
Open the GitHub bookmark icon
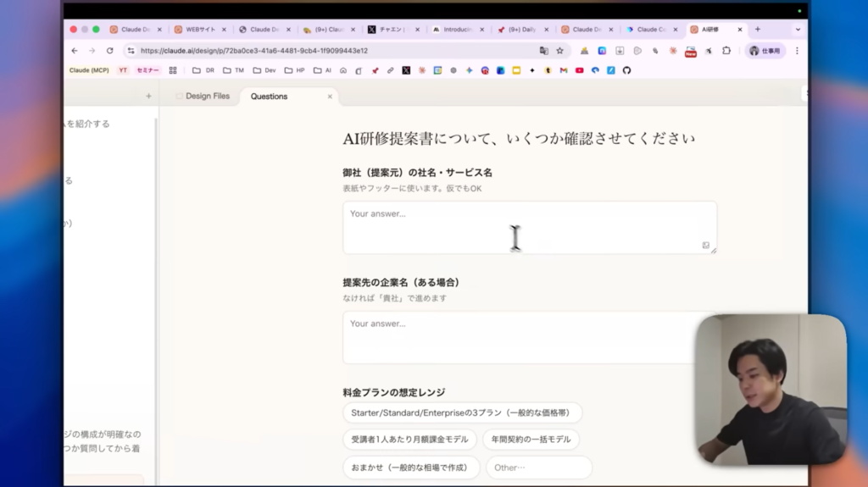point(626,70)
